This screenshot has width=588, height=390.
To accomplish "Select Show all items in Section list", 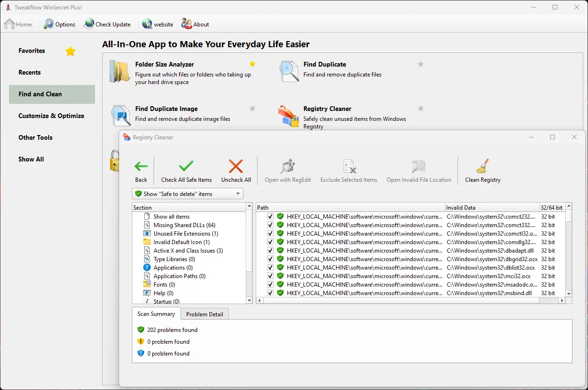I will (x=172, y=217).
